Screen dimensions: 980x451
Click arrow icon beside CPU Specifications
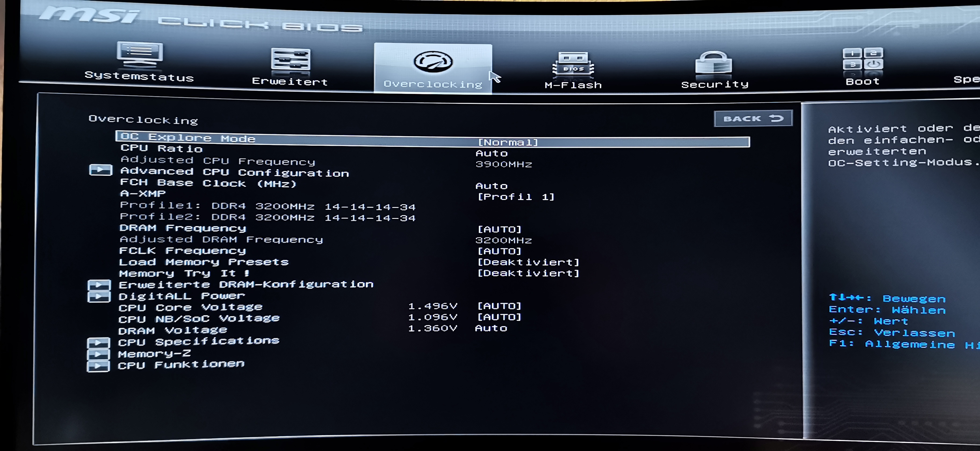tap(98, 343)
